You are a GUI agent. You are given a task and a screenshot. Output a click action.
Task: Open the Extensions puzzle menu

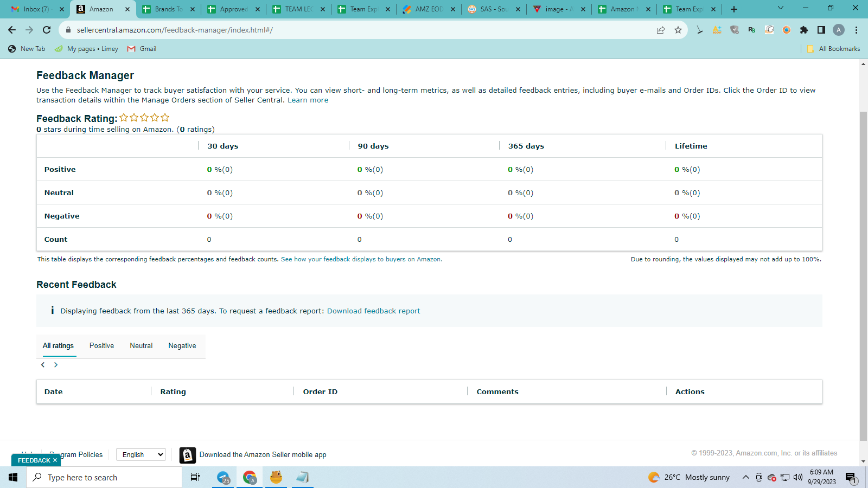click(804, 30)
